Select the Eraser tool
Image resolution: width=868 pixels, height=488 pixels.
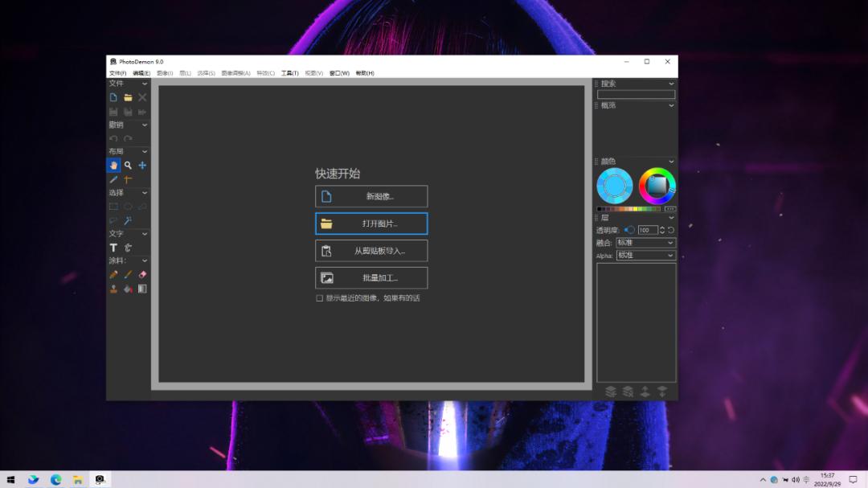point(142,274)
